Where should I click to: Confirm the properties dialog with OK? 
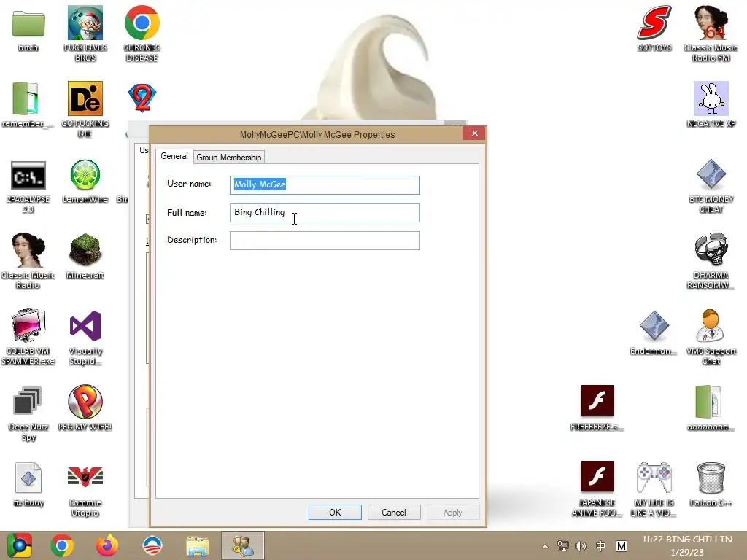[335, 513]
